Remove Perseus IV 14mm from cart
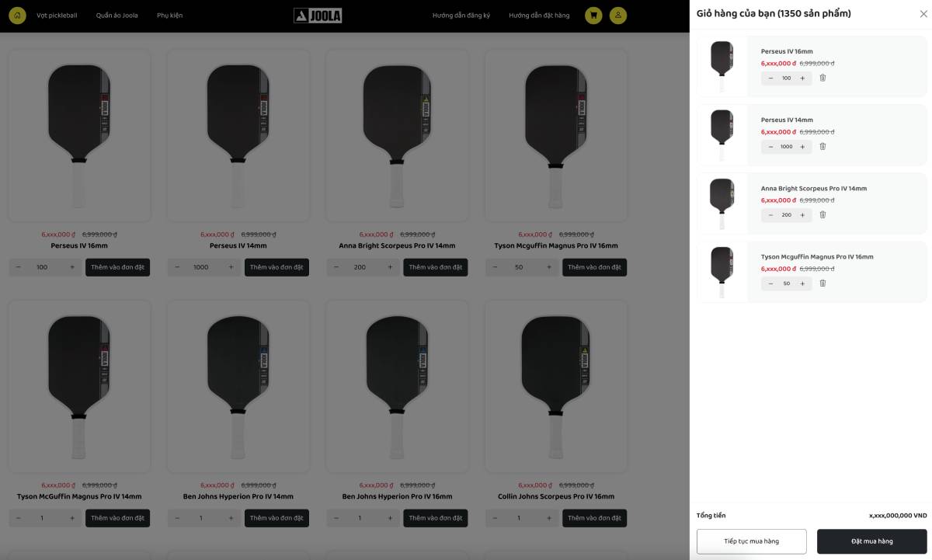 822,146
